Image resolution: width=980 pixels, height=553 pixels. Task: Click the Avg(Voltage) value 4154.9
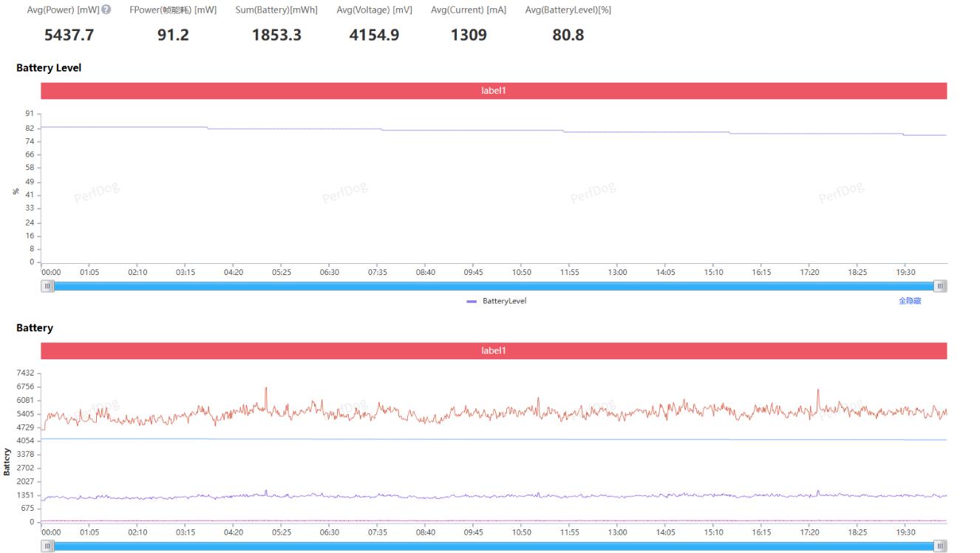coord(374,35)
